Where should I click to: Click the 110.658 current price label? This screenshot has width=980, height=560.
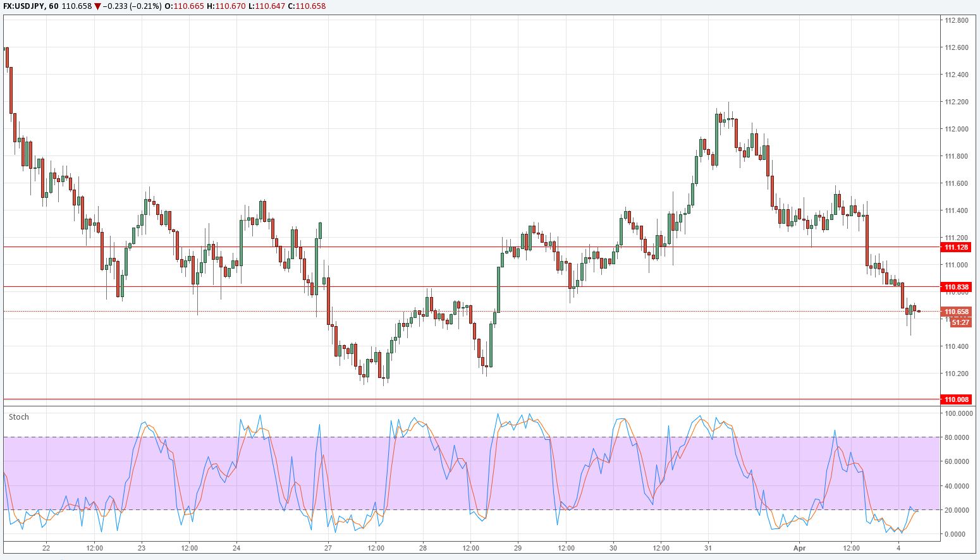pyautogui.click(x=957, y=312)
